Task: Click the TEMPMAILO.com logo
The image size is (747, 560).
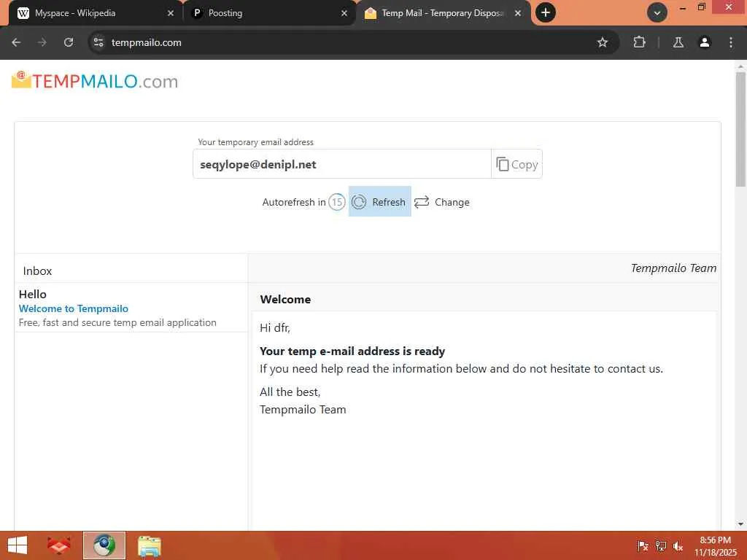Action: 95,80
